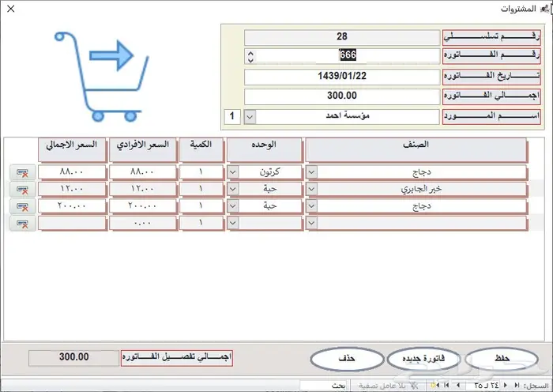Open unit dropdown for خبز الجابري row

232,189
